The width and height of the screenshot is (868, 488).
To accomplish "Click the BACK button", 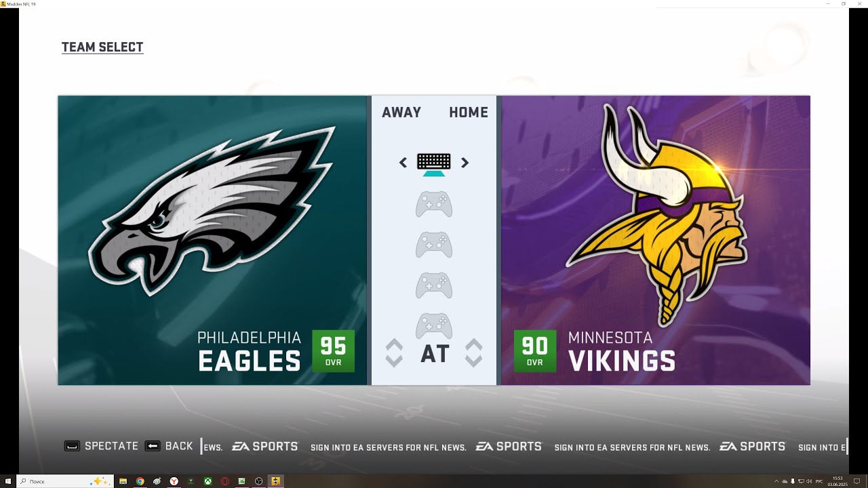I will [179, 446].
